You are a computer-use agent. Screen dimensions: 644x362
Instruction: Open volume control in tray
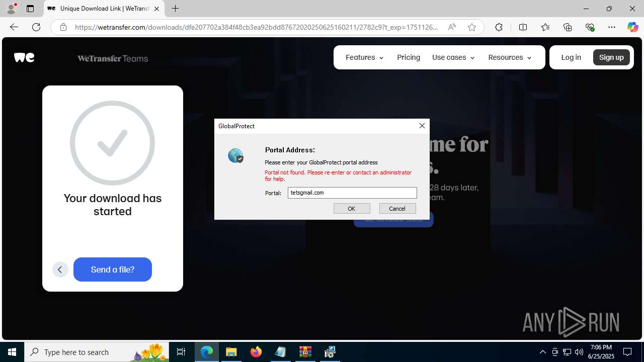pyautogui.click(x=579, y=352)
